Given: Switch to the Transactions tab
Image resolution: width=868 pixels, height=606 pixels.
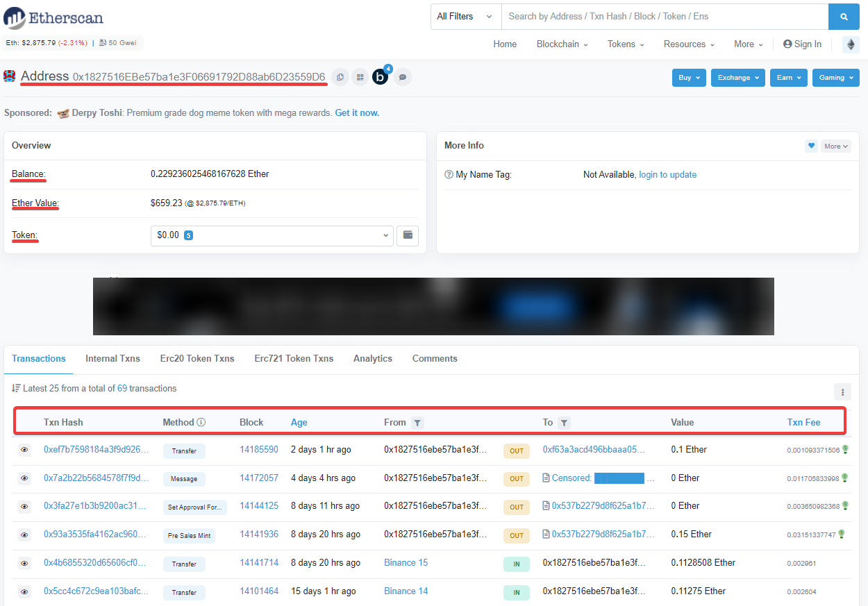Looking at the screenshot, I should pos(39,359).
